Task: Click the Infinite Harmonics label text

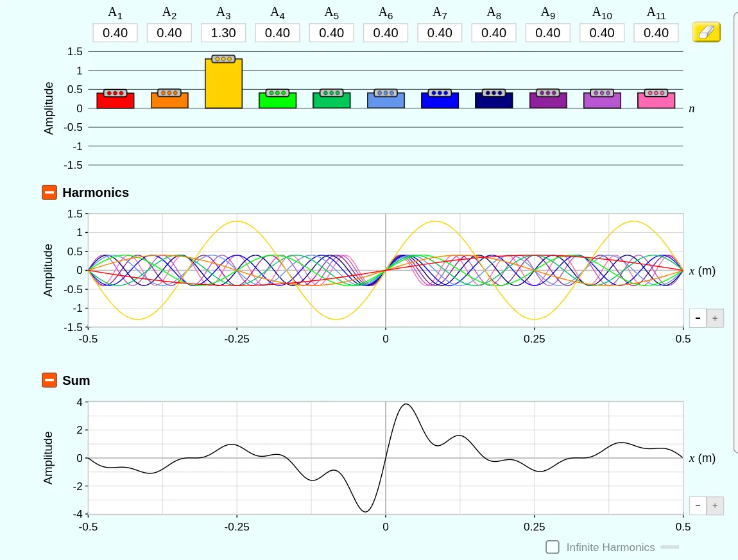Action: pyautogui.click(x=610, y=547)
